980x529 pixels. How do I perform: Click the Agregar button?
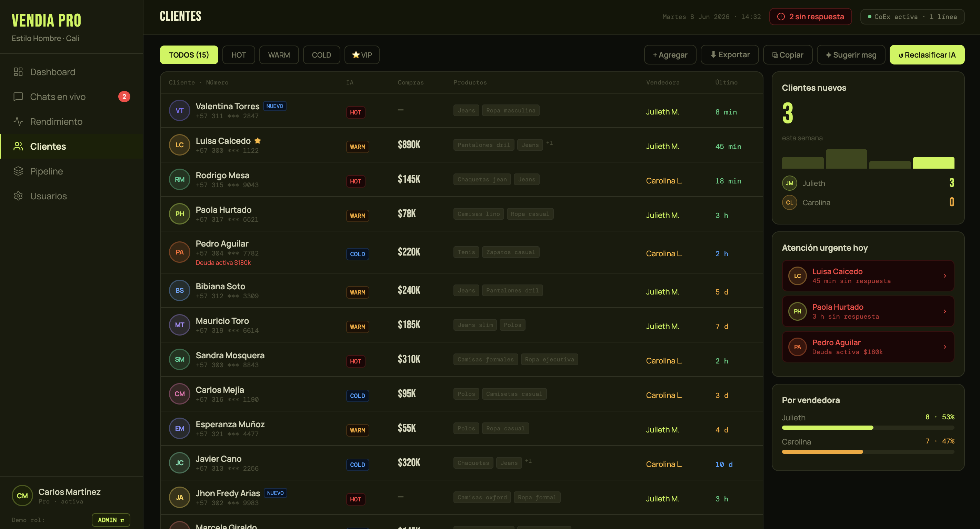670,55
